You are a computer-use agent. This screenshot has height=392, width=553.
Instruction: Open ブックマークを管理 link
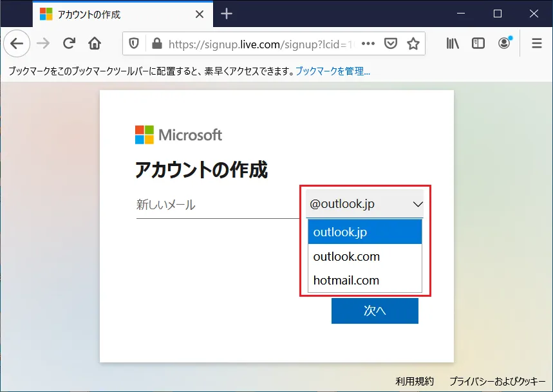(333, 71)
